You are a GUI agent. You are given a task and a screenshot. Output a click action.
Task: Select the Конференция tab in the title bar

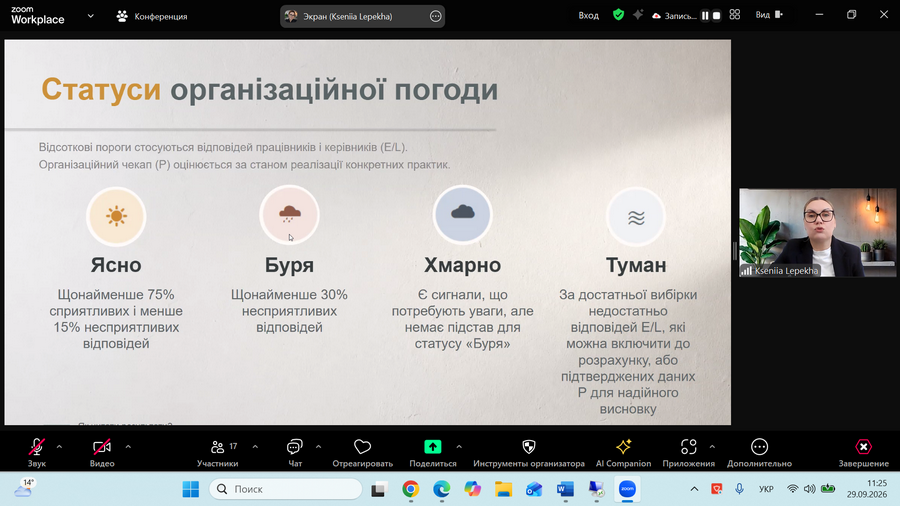tap(152, 16)
